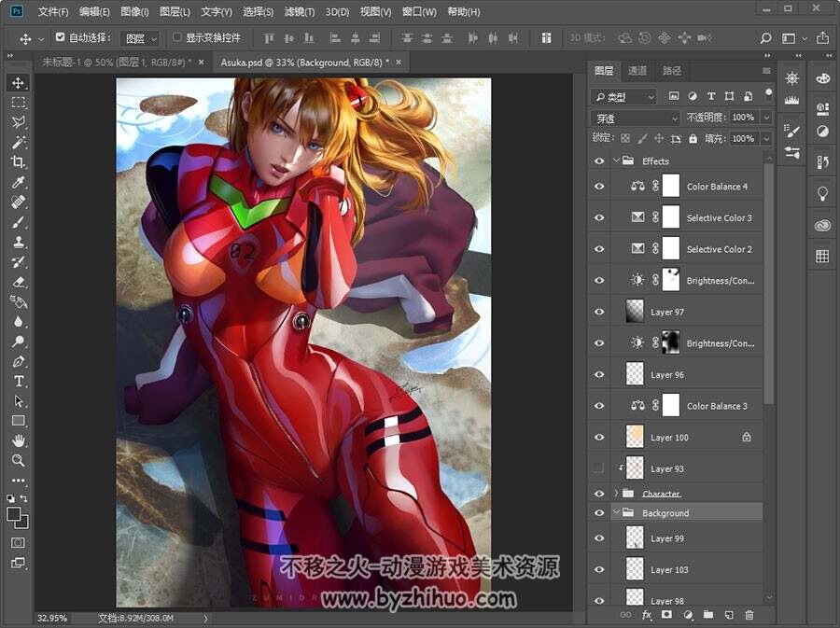Select the Horizontal Type tool
Viewport: 840px width, 628px height.
click(x=19, y=382)
